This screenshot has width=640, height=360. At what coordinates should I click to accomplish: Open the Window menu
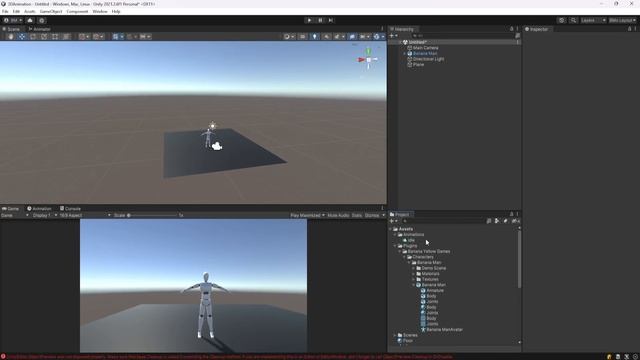tap(100, 11)
